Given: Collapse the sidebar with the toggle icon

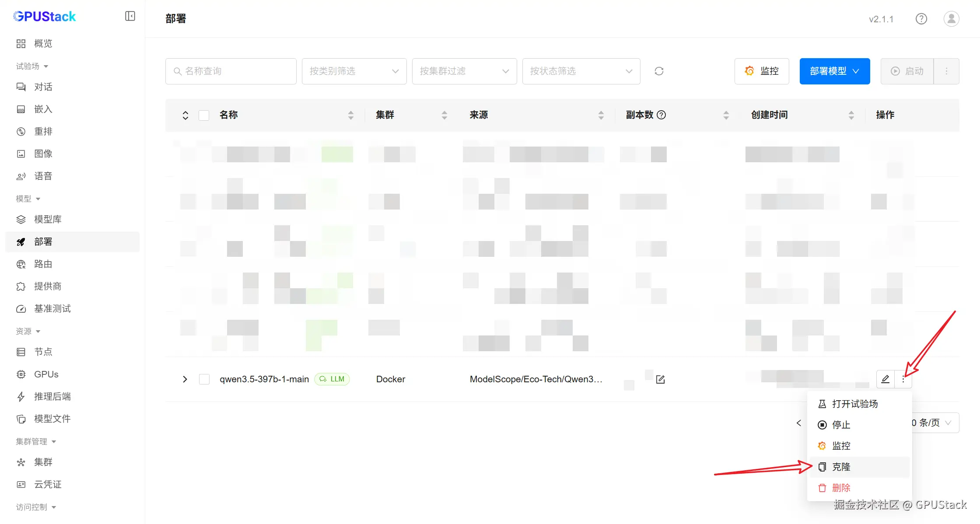Looking at the screenshot, I should [130, 16].
